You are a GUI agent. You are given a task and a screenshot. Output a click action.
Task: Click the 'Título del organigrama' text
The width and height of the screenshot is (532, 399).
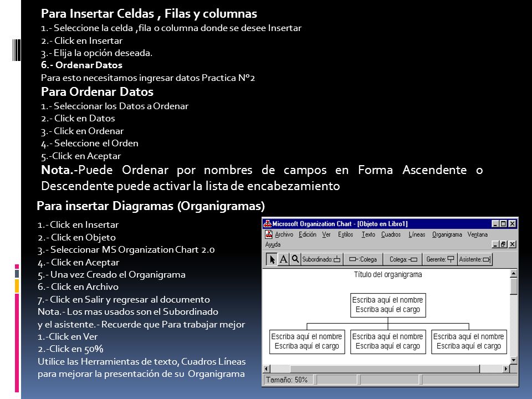[388, 274]
